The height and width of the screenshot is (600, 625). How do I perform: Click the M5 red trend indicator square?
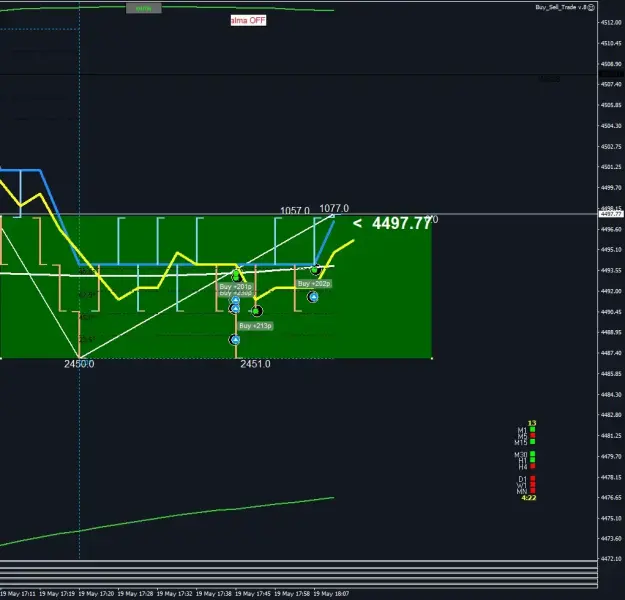tap(533, 435)
